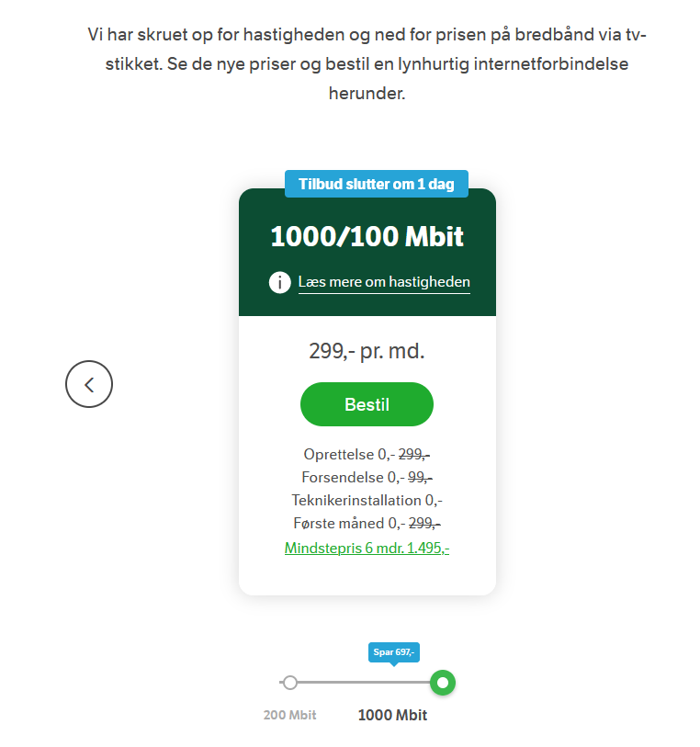Select the green slider handle icon
The width and height of the screenshot is (700, 747).
(x=443, y=683)
